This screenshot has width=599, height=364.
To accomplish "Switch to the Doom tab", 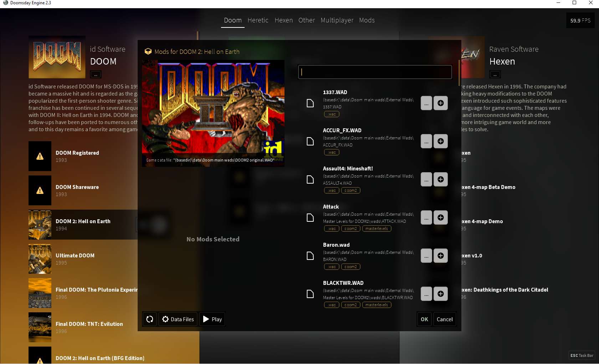I will click(x=233, y=20).
